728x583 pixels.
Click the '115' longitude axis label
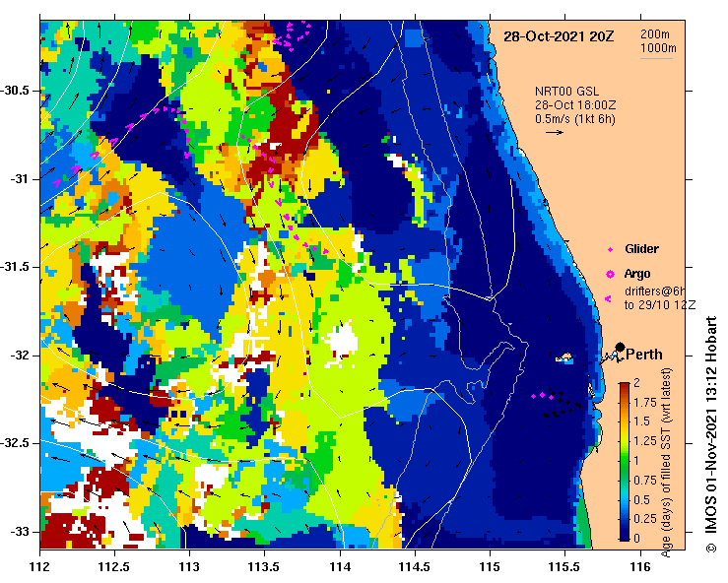490,567
